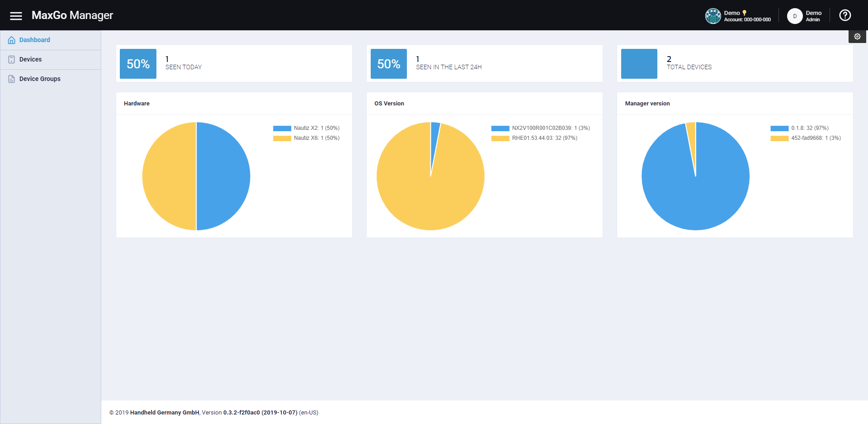This screenshot has height=424, width=868.
Task: Expand the Demo Admin user menu
Action: 813,16
